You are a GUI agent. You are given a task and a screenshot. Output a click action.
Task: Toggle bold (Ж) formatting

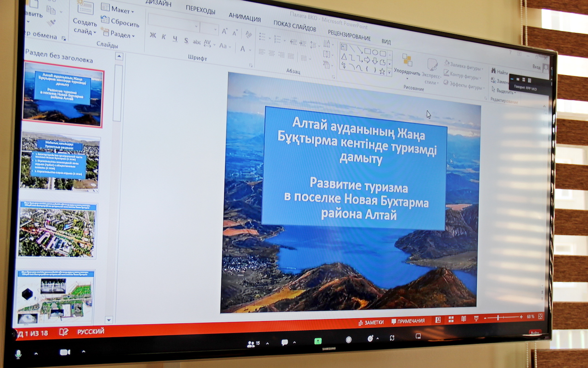pyautogui.click(x=153, y=36)
